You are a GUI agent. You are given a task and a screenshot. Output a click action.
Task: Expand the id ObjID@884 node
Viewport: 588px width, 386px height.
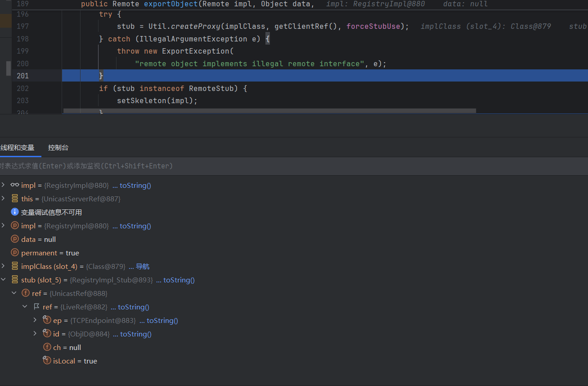click(35, 334)
